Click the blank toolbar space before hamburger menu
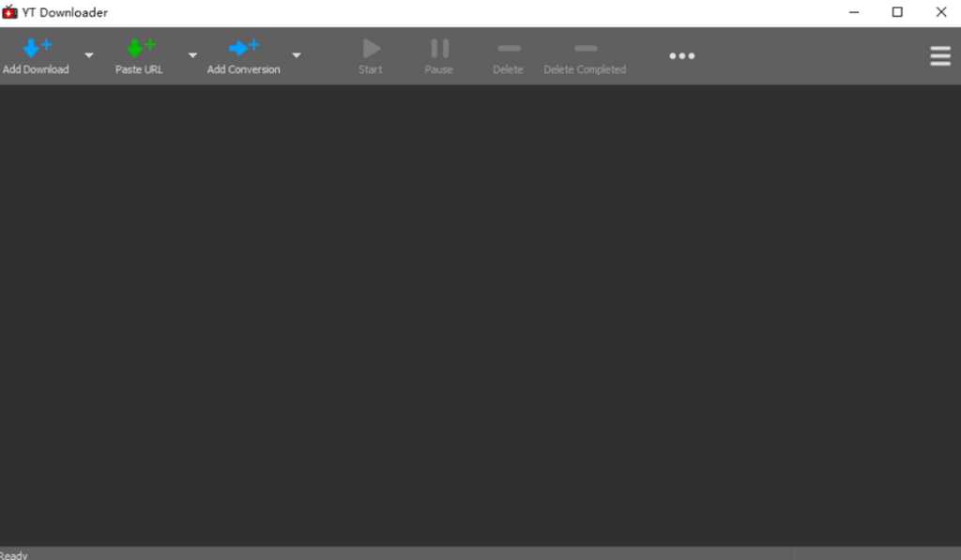961x560 pixels. pyautogui.click(x=807, y=56)
